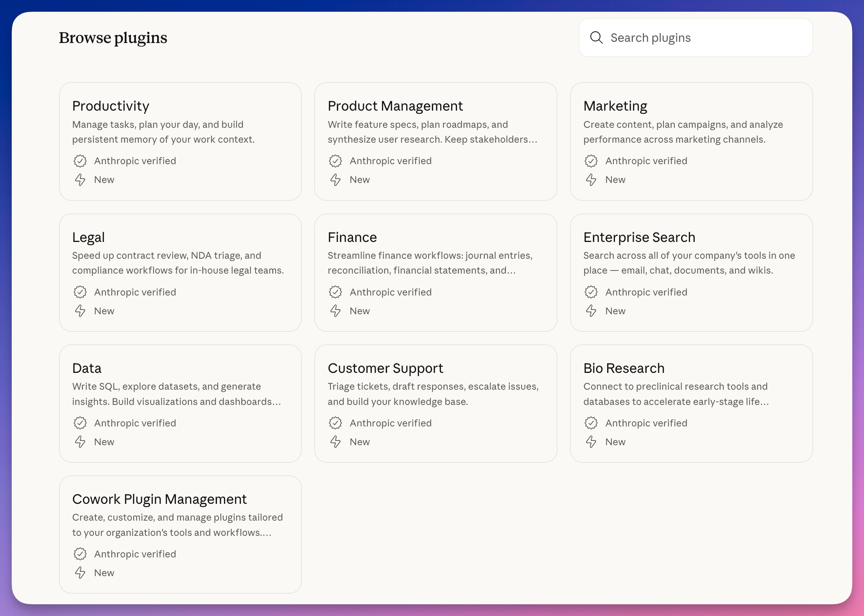Viewport: 864px width, 616px height.
Task: Open the Productivity plugin title
Action: pos(111,106)
